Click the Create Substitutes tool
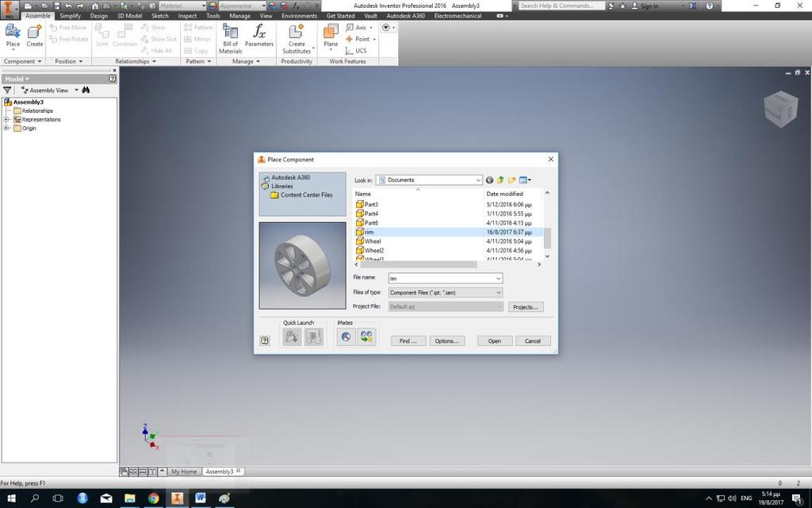 tap(297, 39)
